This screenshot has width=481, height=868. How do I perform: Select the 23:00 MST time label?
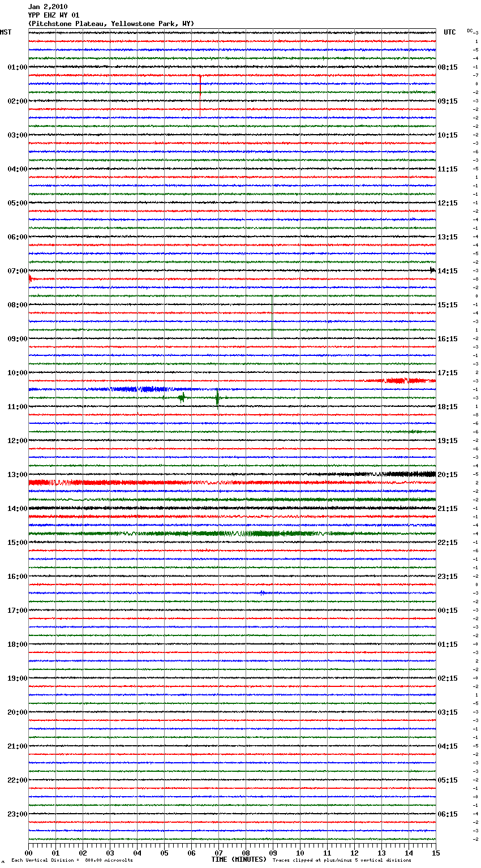[x=18, y=814]
